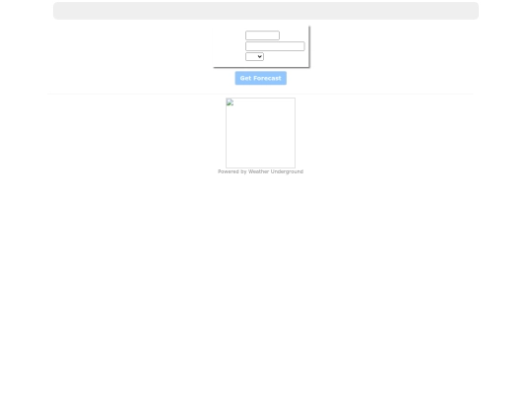The image size is (532, 399).
Task: Click the Get Forecast button
Action: pos(260,78)
